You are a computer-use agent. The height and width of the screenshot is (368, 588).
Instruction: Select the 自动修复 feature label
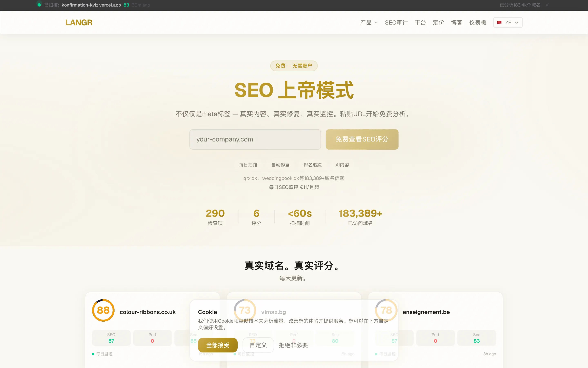click(280, 165)
